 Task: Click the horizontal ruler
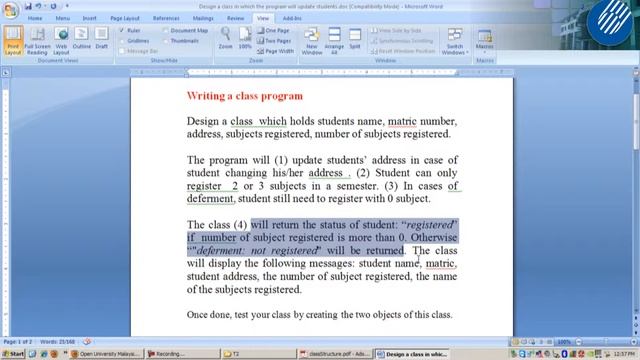click(x=322, y=72)
